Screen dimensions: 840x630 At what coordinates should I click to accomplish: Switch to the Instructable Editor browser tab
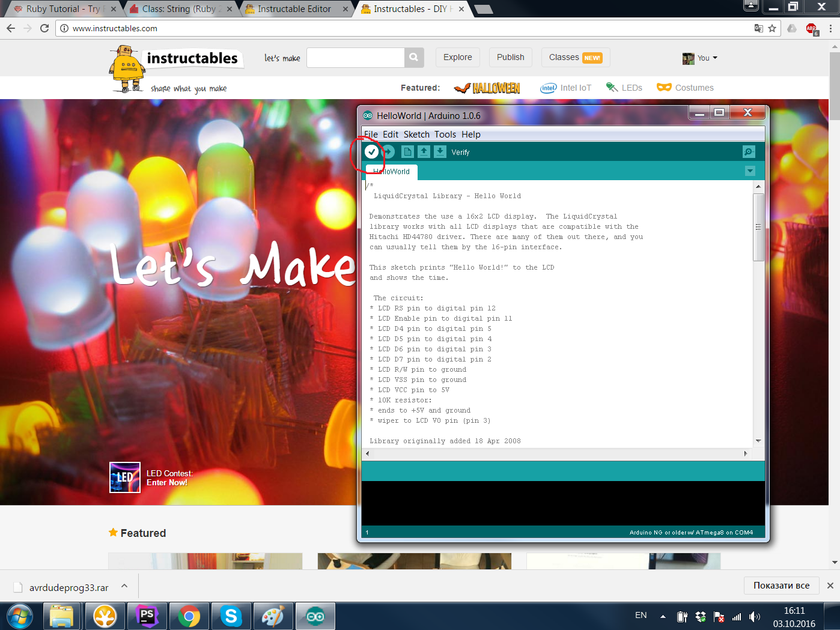(294, 9)
